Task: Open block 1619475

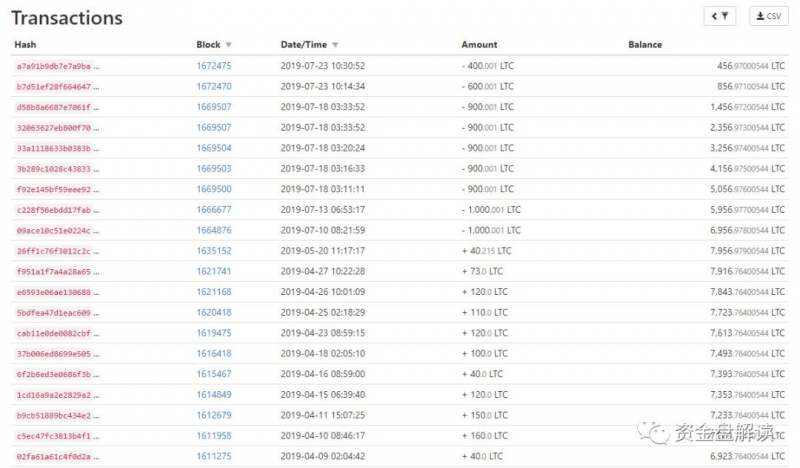Action: click(214, 333)
